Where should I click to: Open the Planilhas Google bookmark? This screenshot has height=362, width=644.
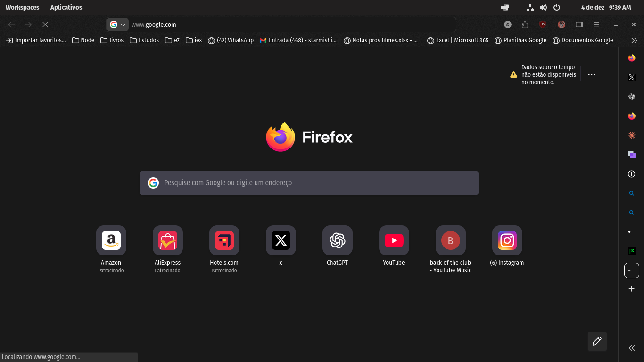[520, 41]
